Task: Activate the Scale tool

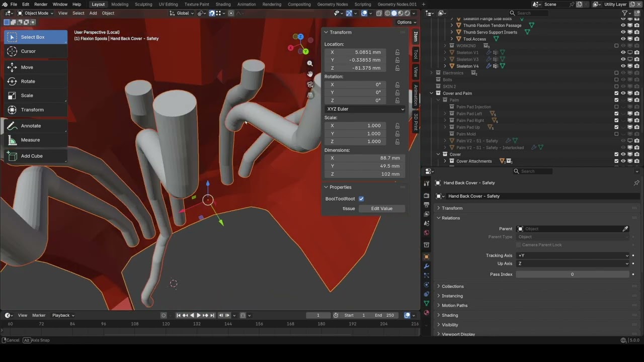Action: tap(27, 96)
